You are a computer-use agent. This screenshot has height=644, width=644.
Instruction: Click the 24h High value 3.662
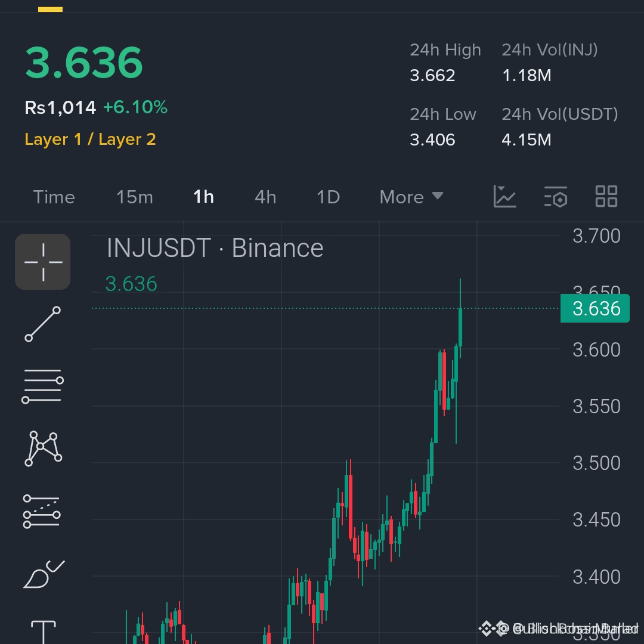432,75
